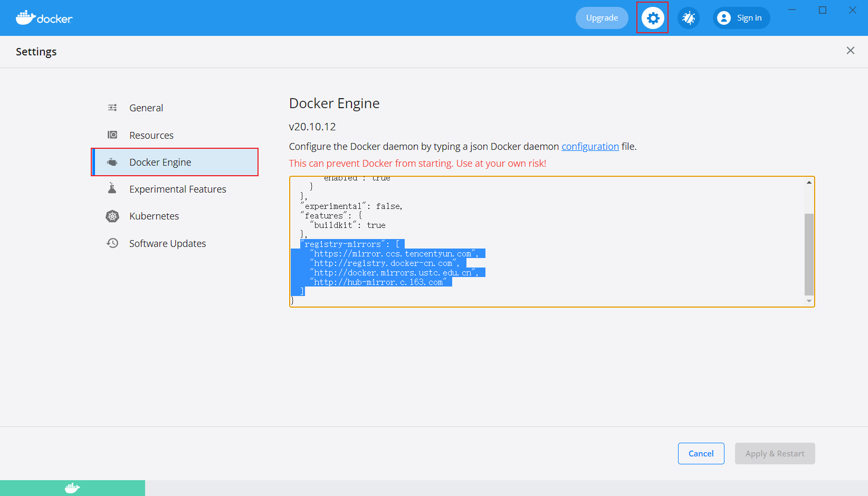Click the Docker whale logo in header
The height and width of the screenshot is (496, 868).
point(44,18)
